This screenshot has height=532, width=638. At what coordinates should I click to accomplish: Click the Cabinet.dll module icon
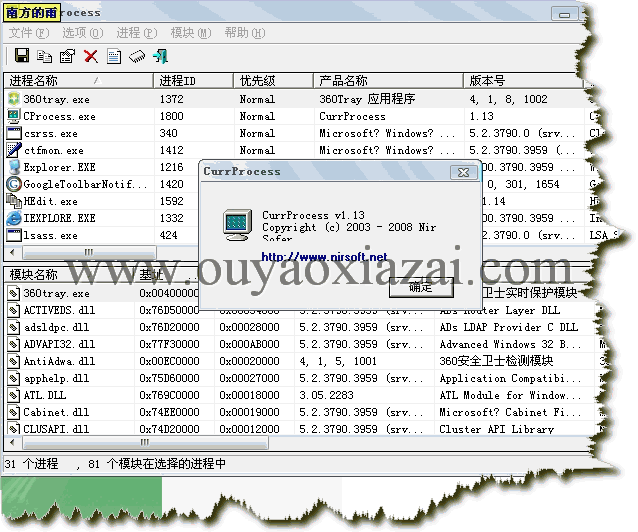pyautogui.click(x=14, y=412)
